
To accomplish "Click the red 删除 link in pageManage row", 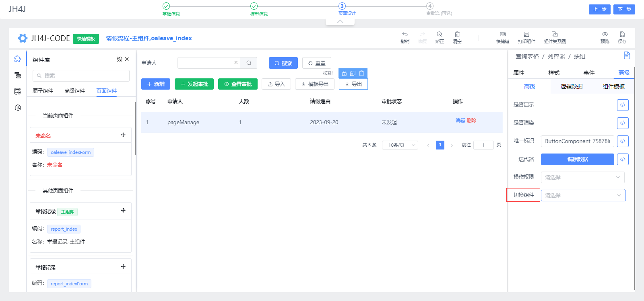I will 472,121.
